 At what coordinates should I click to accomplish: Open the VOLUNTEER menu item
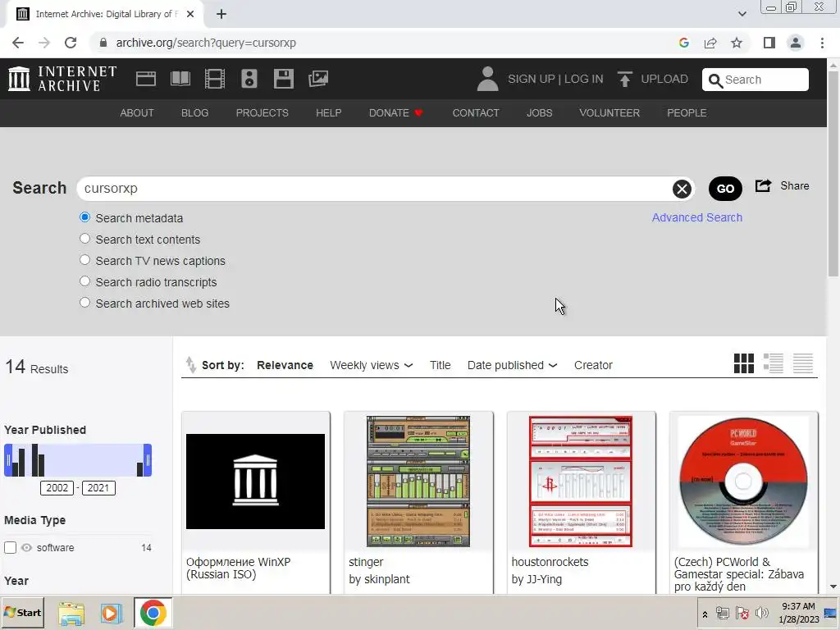(609, 113)
